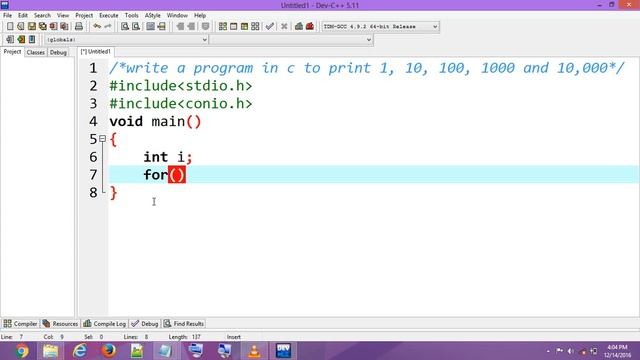This screenshot has height=360, width=640.
Task: Click the taskbar clock showing 4:04 PM
Action: 617,351
